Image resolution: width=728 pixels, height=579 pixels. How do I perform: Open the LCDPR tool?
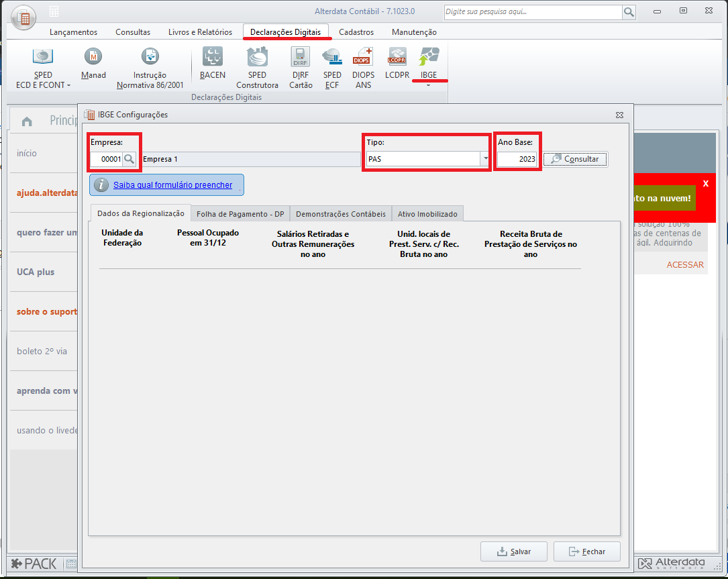pyautogui.click(x=397, y=63)
